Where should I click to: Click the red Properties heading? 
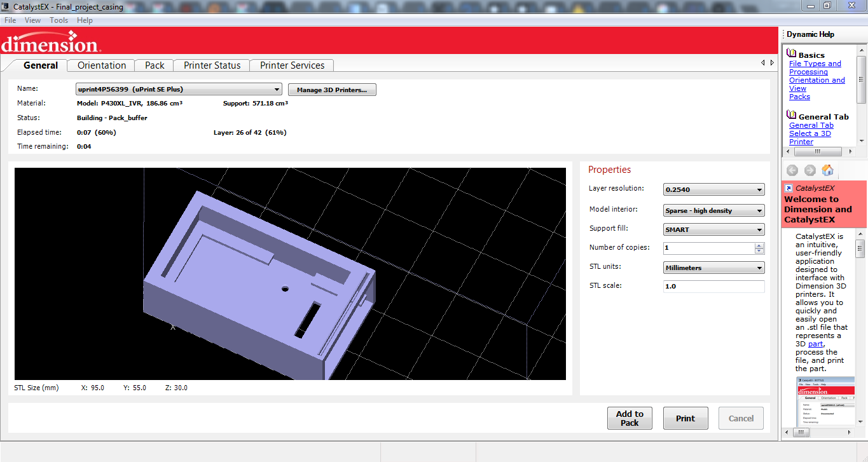pos(610,170)
